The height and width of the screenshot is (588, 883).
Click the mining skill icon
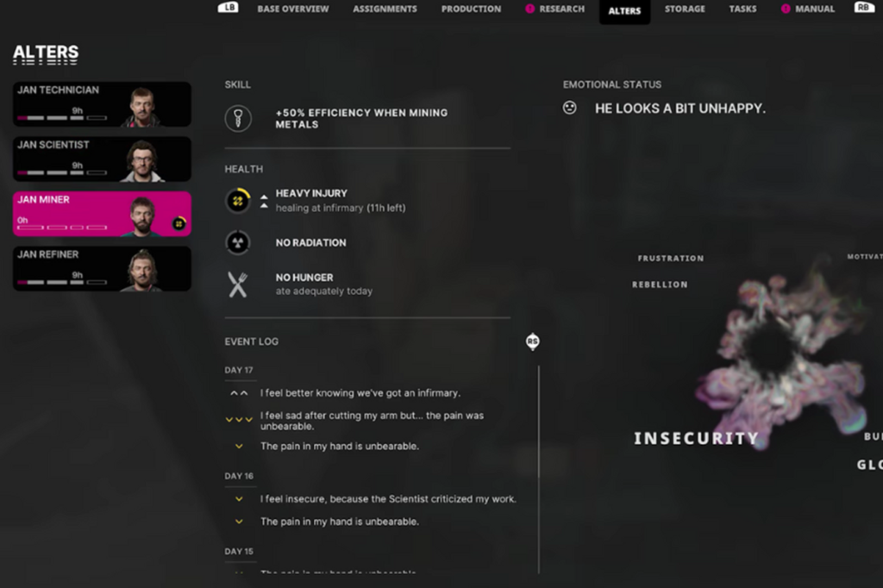tap(238, 118)
